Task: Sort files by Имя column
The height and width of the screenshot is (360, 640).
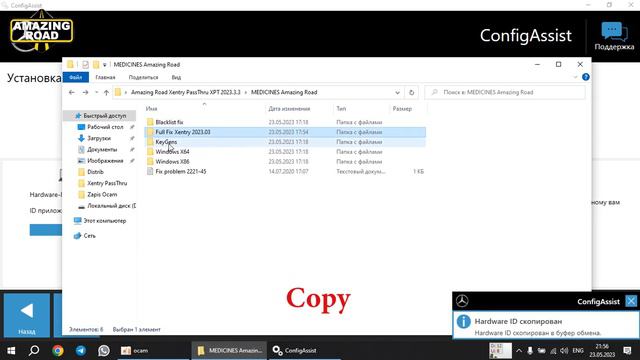Action: (151, 109)
